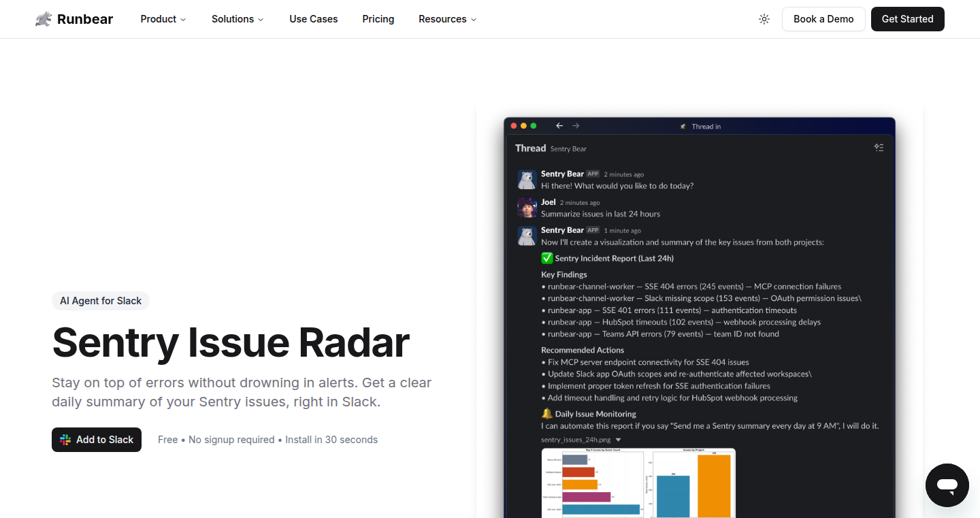This screenshot has width=980, height=518.
Task: Click the APP badge on first Sentry Bear message
Action: pyautogui.click(x=593, y=174)
